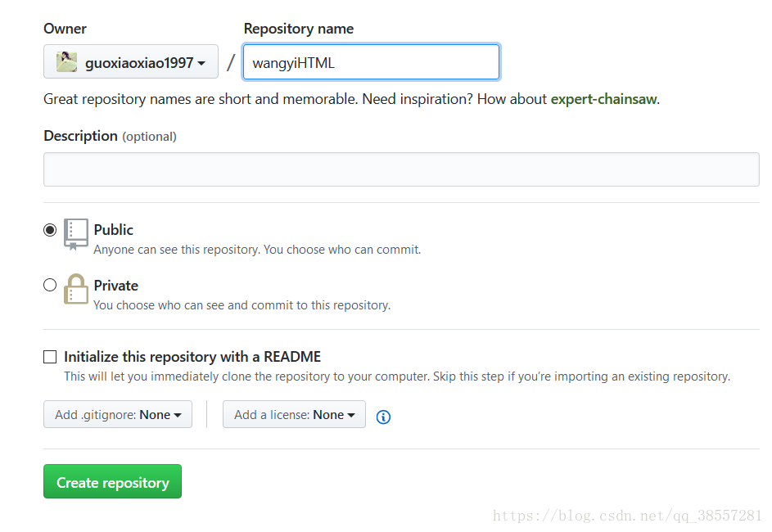Screen dimensions: 772x532
Task: Select the Private radio button
Action: 50,285
